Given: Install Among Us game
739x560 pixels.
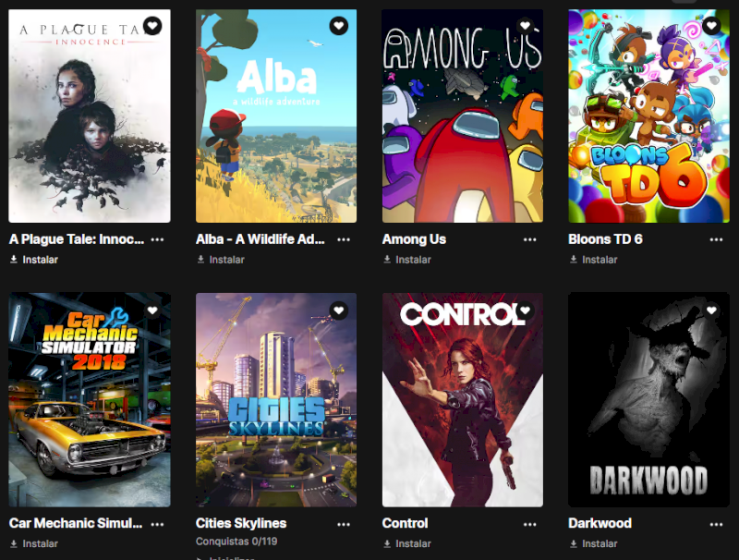Looking at the screenshot, I should [406, 260].
